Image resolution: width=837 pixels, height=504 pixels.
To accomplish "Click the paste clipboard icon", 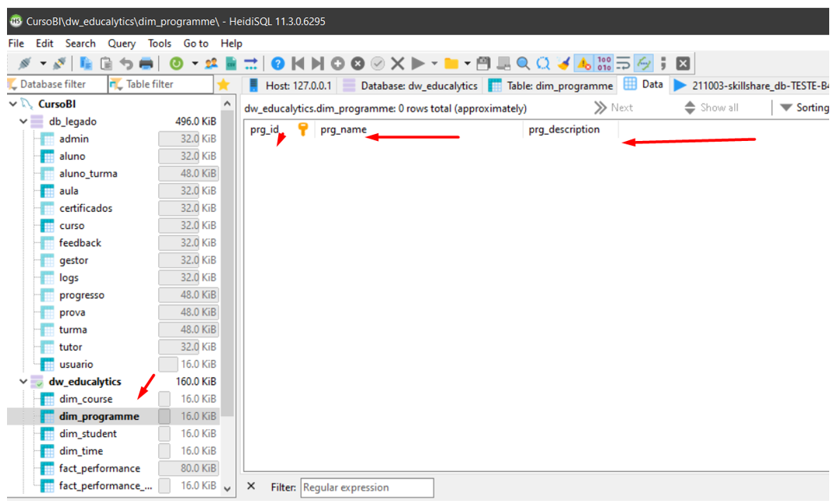I will [x=106, y=63].
